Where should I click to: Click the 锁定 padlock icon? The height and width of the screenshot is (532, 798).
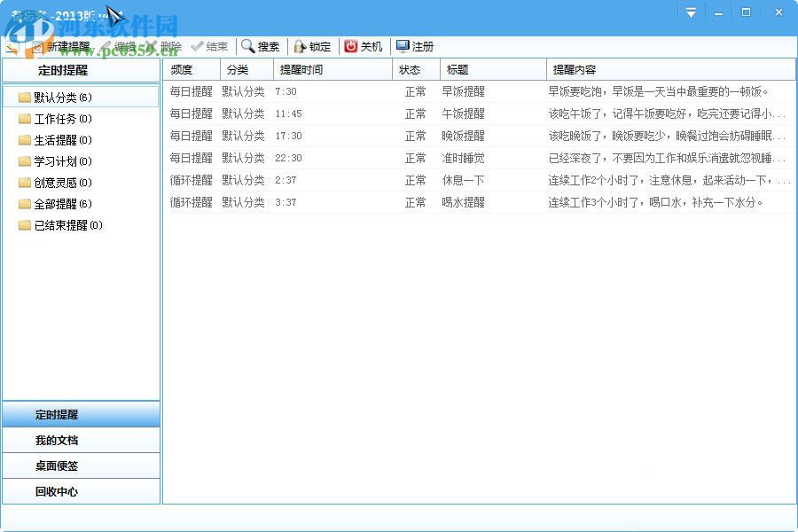click(300, 47)
